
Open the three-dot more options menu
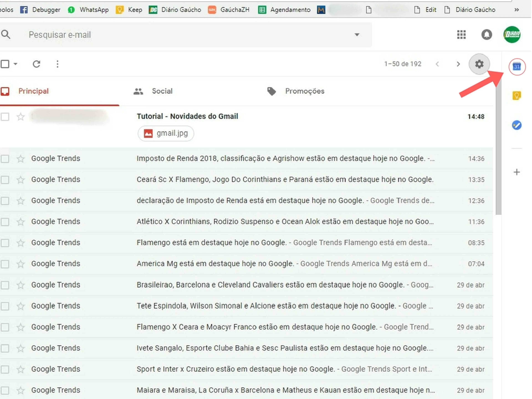coord(57,64)
